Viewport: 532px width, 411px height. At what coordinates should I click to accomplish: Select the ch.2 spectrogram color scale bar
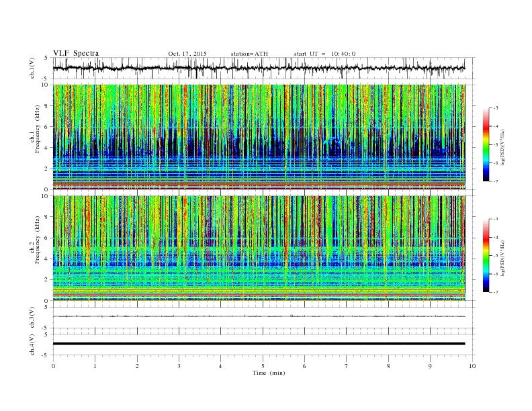486,256
